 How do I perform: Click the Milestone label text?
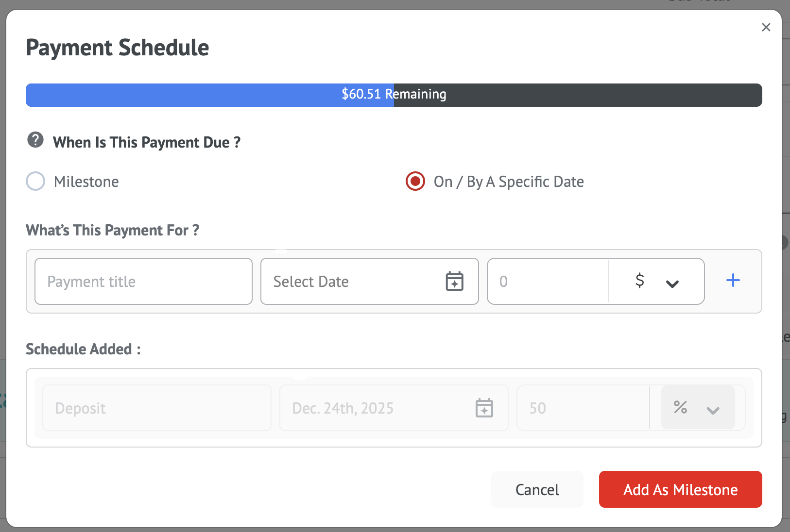click(86, 182)
